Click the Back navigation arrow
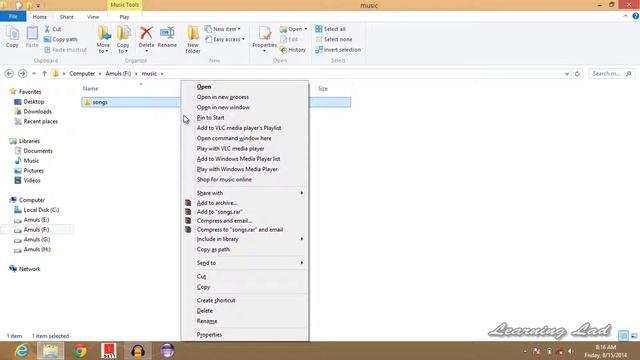640x360 pixels. 9,73
